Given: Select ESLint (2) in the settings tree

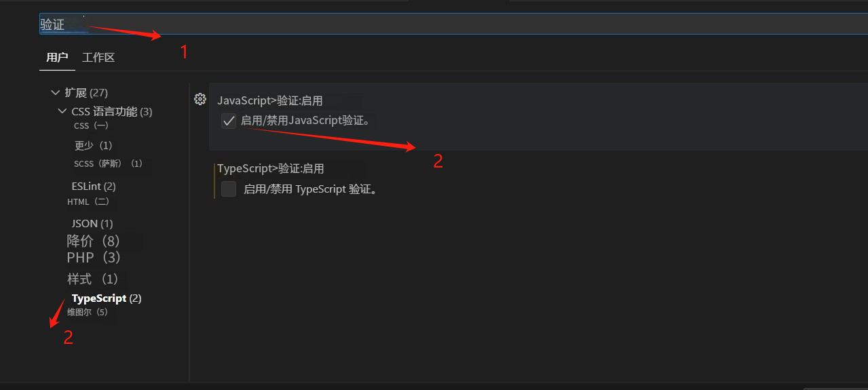Looking at the screenshot, I should point(94,186).
